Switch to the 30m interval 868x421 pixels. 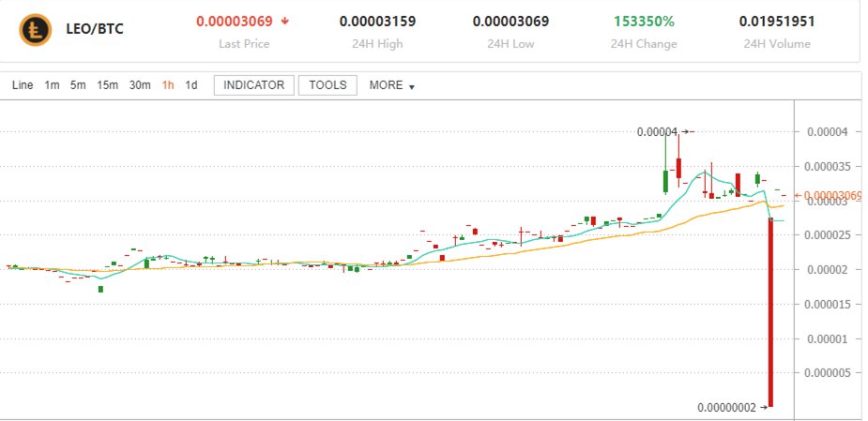pyautogui.click(x=140, y=85)
